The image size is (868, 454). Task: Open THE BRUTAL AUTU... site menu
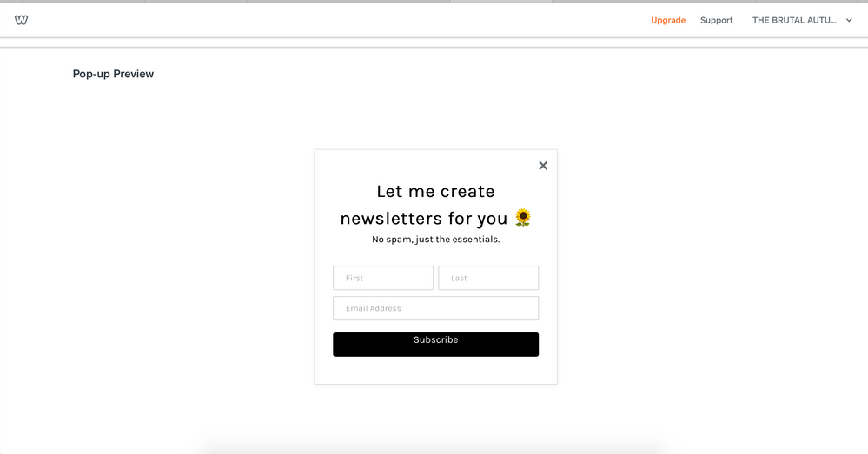[x=794, y=20]
